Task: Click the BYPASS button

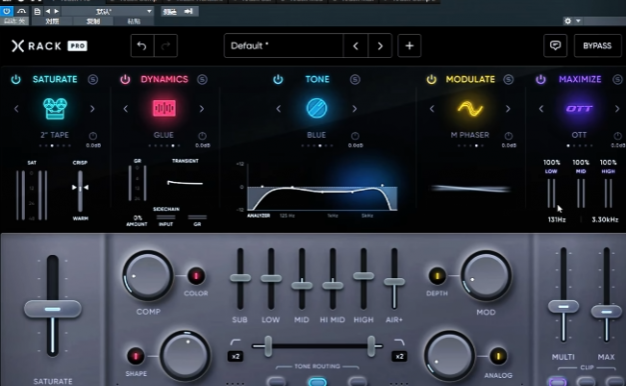Action: click(x=597, y=46)
